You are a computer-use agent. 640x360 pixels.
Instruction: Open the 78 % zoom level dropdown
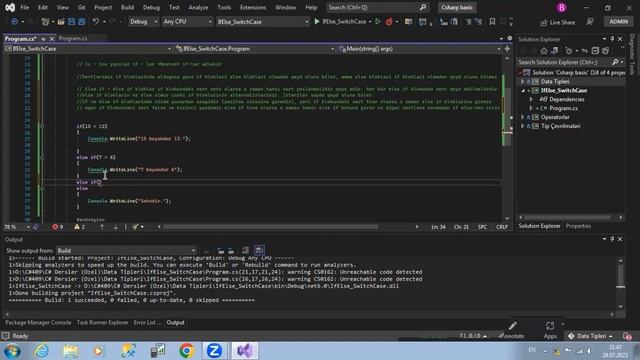(17, 227)
